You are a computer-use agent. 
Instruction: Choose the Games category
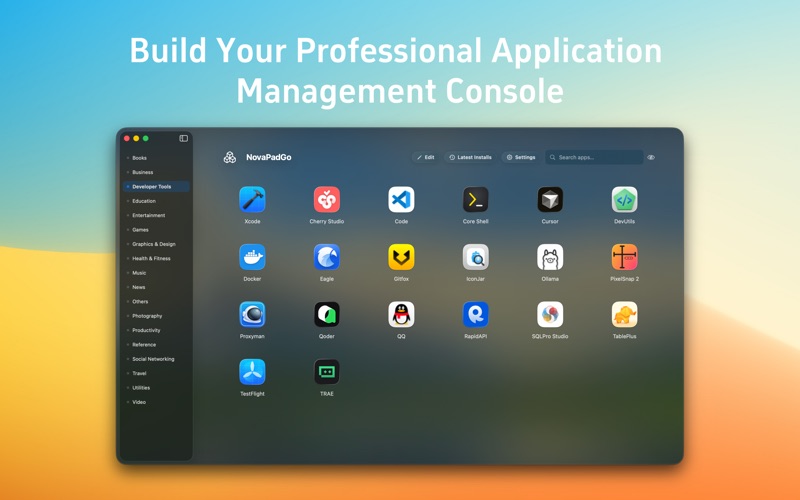156,230
